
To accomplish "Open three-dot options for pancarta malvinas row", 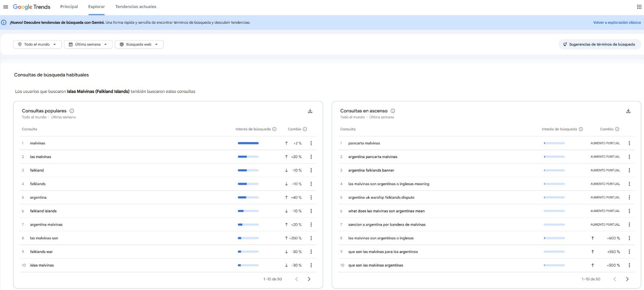I will 630,143.
